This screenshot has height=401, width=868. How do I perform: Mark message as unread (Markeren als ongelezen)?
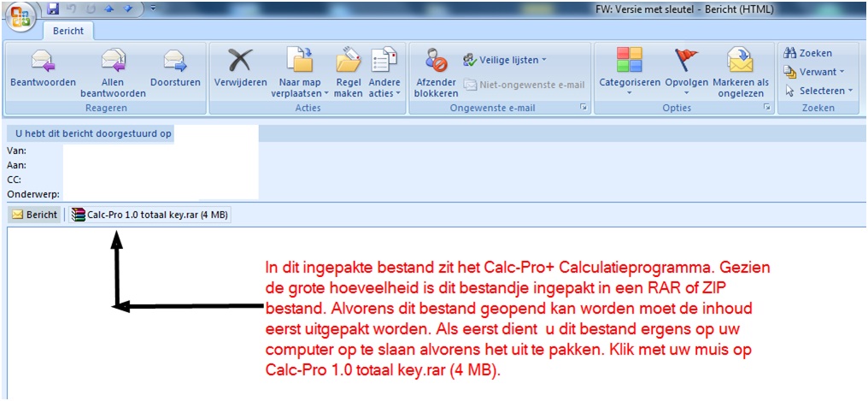pyautogui.click(x=740, y=62)
